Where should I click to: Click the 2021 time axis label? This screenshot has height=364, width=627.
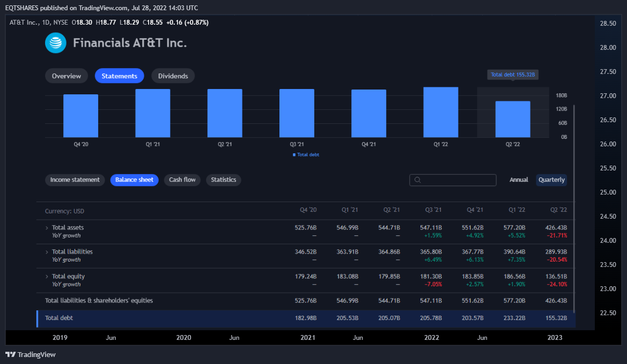[x=307, y=338]
